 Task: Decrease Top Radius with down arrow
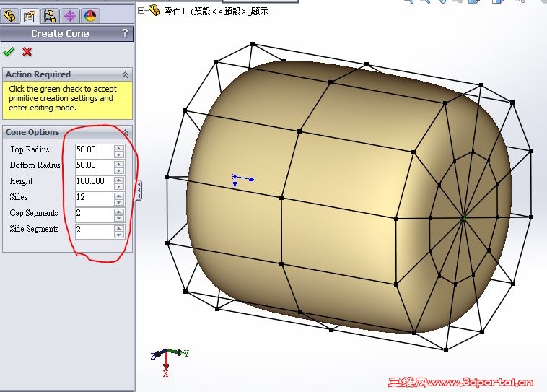(x=119, y=154)
